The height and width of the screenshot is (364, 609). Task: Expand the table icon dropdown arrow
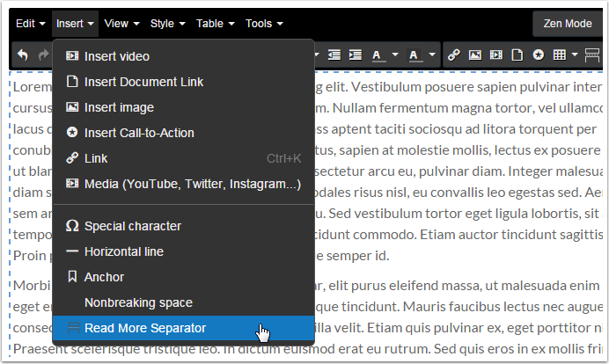click(x=576, y=55)
